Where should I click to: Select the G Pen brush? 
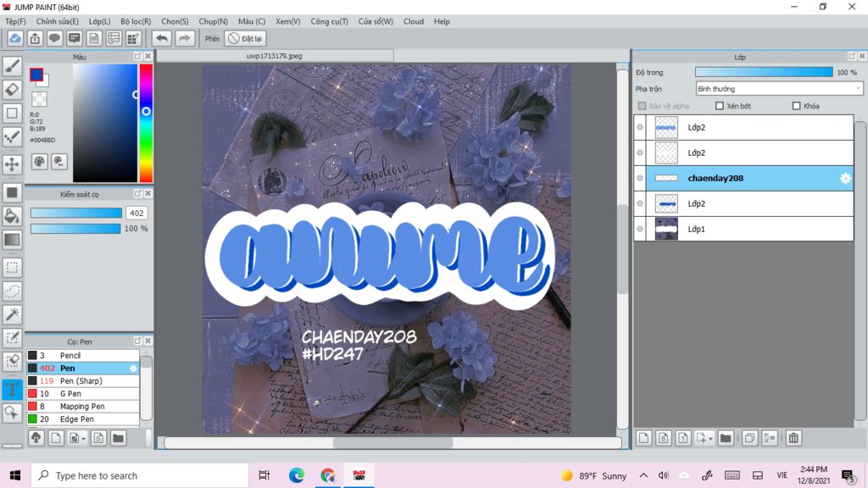(83, 394)
